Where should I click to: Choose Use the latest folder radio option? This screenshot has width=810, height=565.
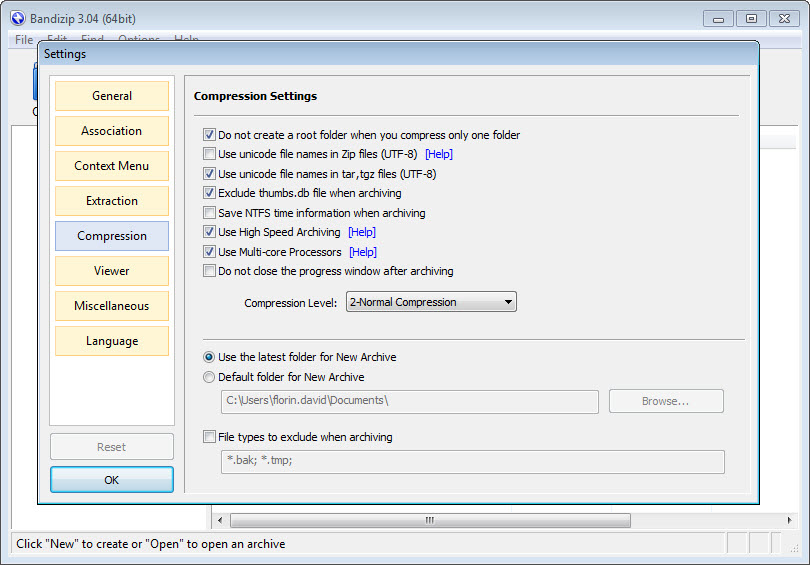point(209,357)
